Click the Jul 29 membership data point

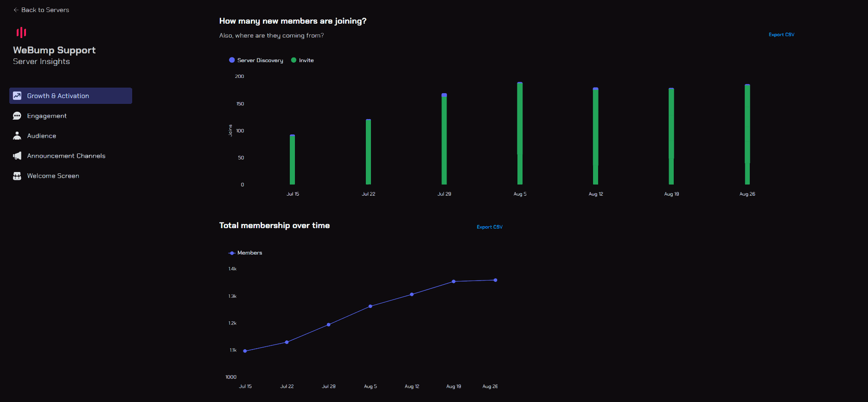click(328, 325)
